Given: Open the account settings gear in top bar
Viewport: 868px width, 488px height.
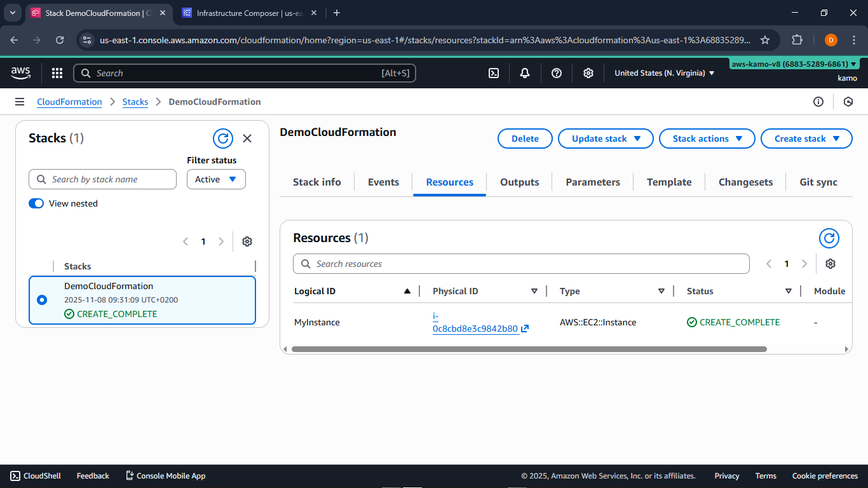Looking at the screenshot, I should pos(588,73).
